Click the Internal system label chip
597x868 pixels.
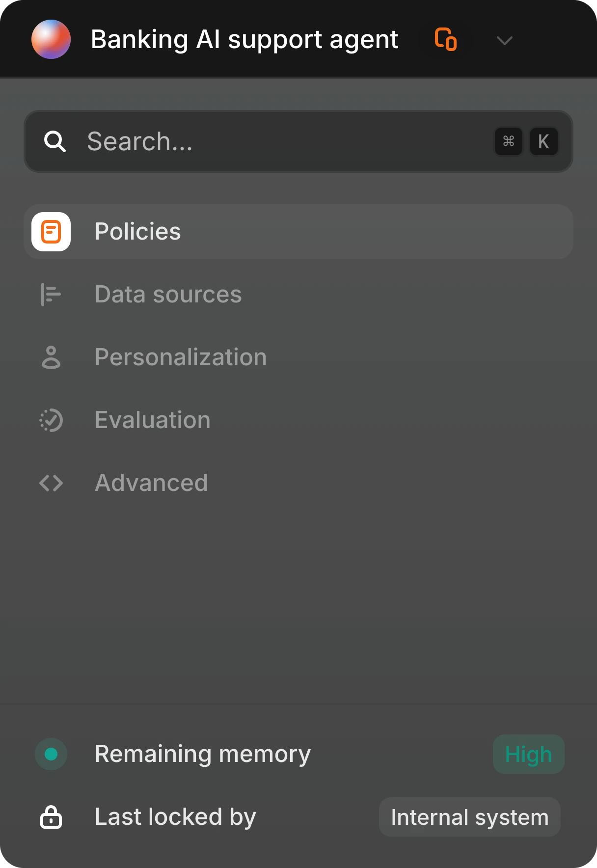(x=470, y=817)
